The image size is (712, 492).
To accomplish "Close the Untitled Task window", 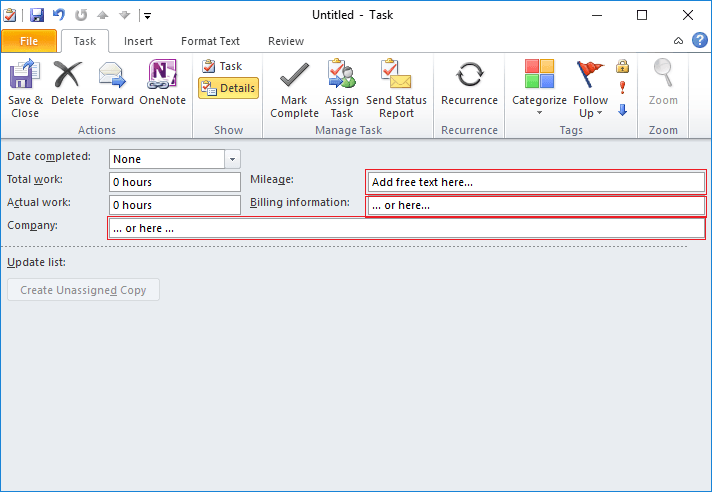I will 687,15.
